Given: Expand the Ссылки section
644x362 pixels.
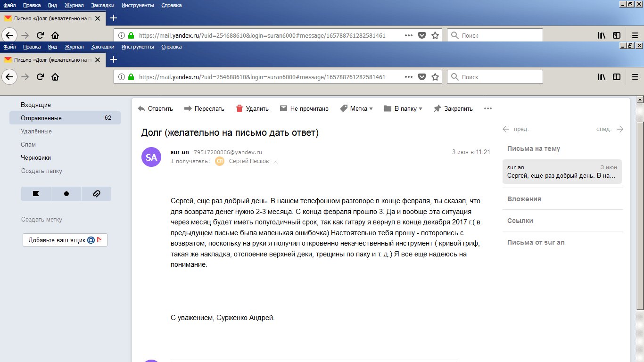Looking at the screenshot, I should [520, 221].
